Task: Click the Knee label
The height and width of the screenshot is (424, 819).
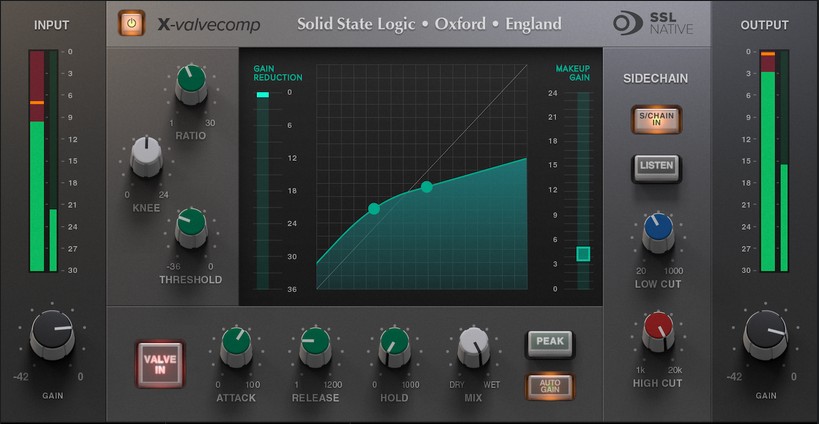Action: tap(146, 208)
